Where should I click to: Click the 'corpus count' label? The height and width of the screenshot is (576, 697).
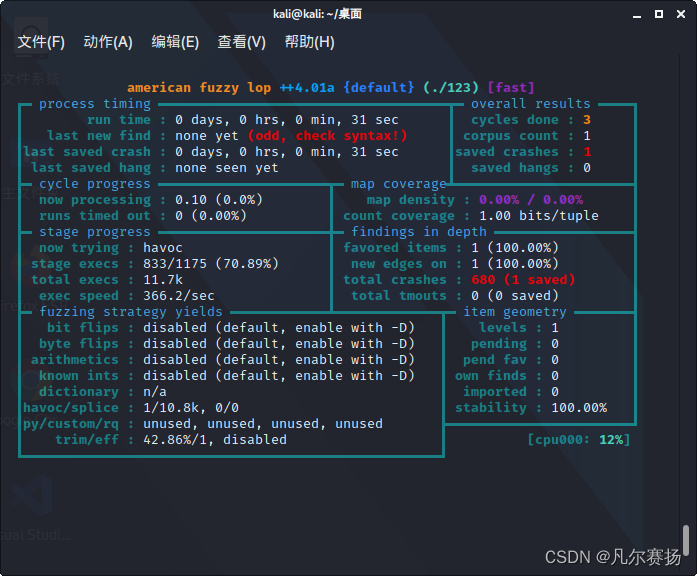coord(511,136)
